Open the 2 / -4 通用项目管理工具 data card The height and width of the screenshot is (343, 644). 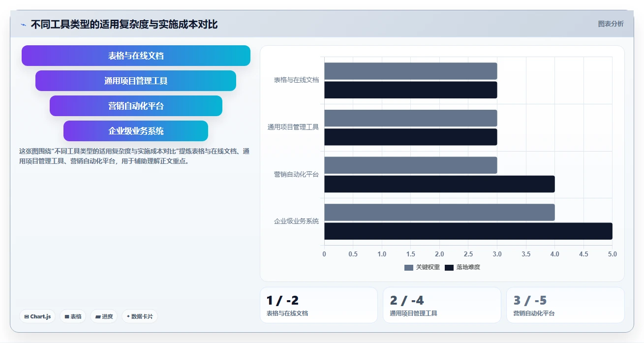click(x=442, y=305)
